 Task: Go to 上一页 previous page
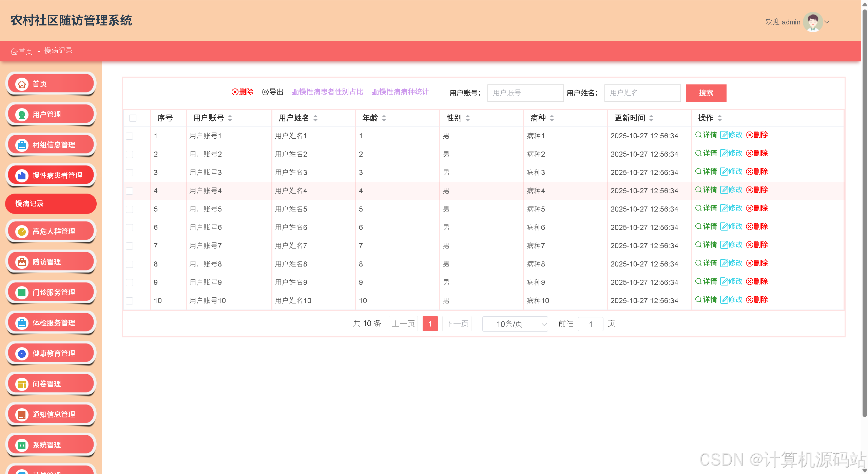pos(403,324)
